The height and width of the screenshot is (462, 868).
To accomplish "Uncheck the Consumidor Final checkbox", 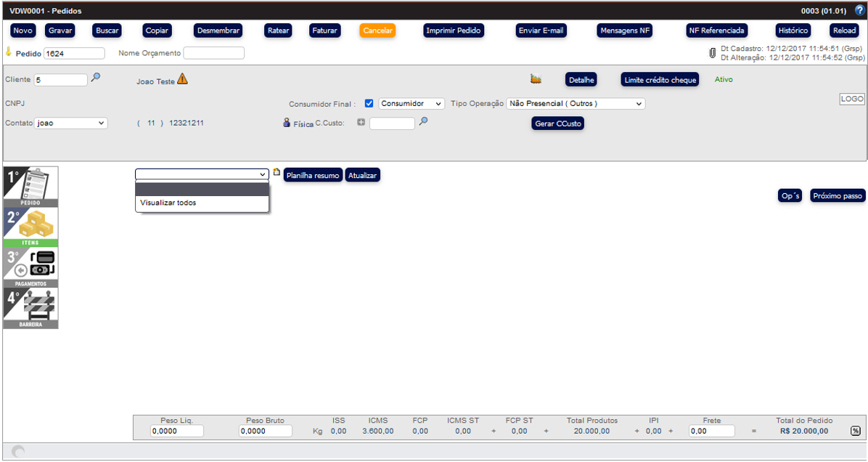I will (x=369, y=103).
